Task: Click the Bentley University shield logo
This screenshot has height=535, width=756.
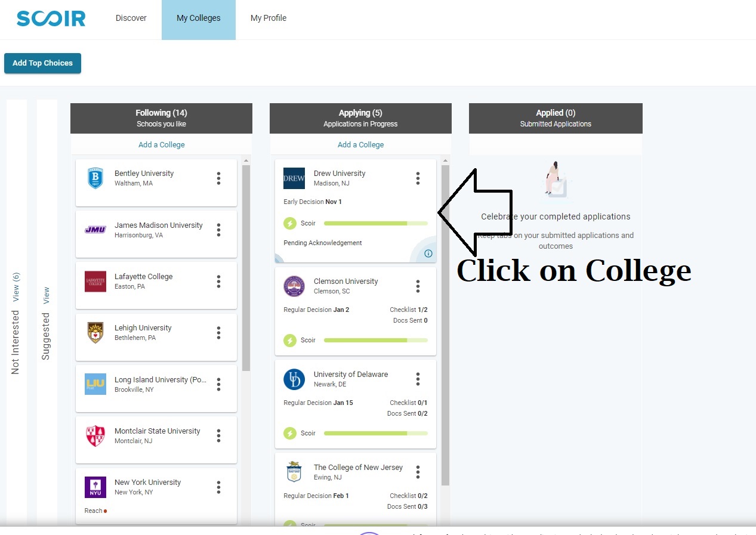Action: coord(95,178)
